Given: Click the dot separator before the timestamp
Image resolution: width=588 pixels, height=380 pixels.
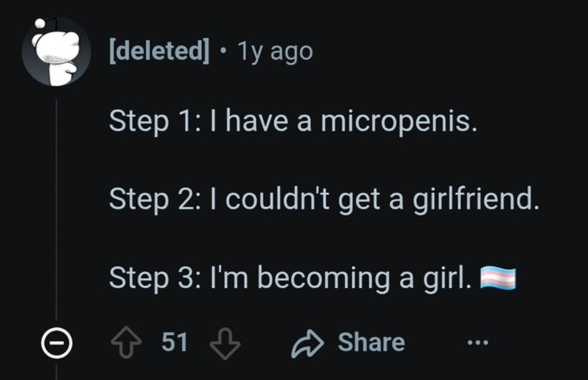Looking at the screenshot, I should click(224, 51).
